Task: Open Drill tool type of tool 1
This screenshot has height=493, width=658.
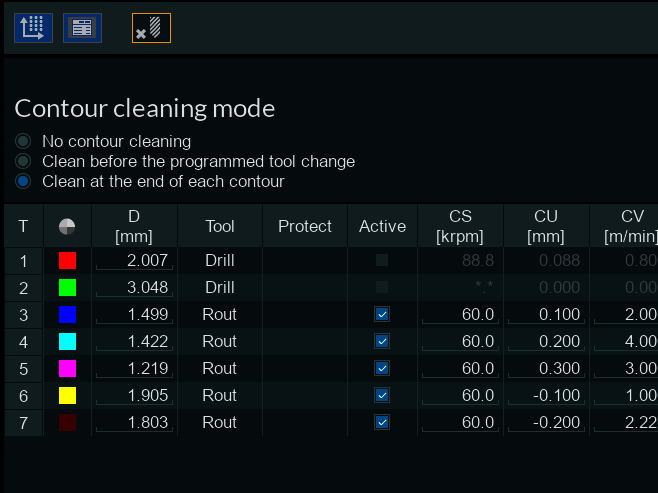Action: click(220, 260)
